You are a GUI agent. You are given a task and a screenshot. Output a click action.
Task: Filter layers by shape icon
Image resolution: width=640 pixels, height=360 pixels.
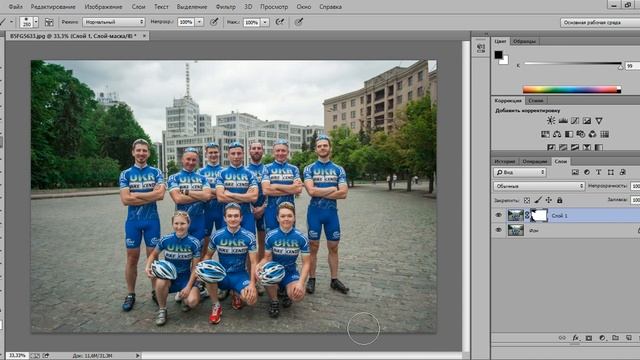[x=611, y=172]
